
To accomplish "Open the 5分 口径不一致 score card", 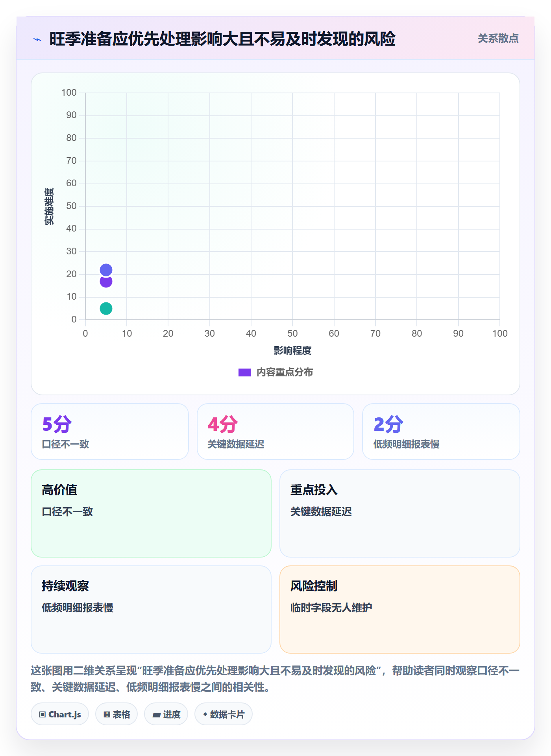I will [110, 432].
